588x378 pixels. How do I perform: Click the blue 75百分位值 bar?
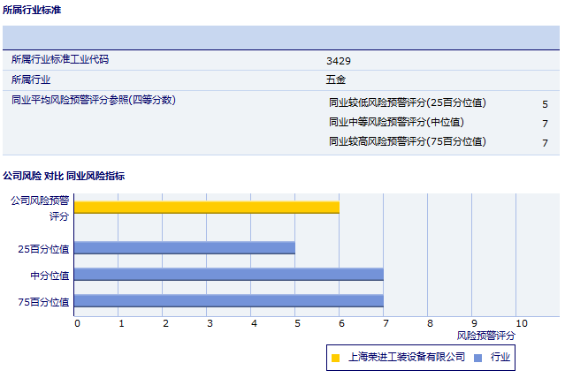228,302
